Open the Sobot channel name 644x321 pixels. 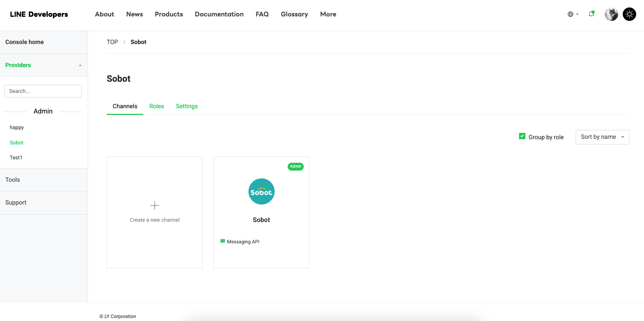261,220
